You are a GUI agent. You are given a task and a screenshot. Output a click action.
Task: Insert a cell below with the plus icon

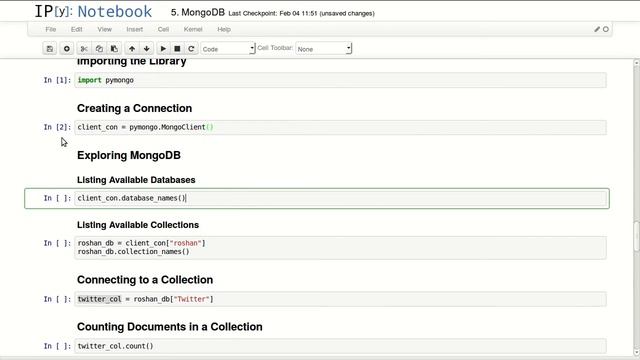coord(66,49)
